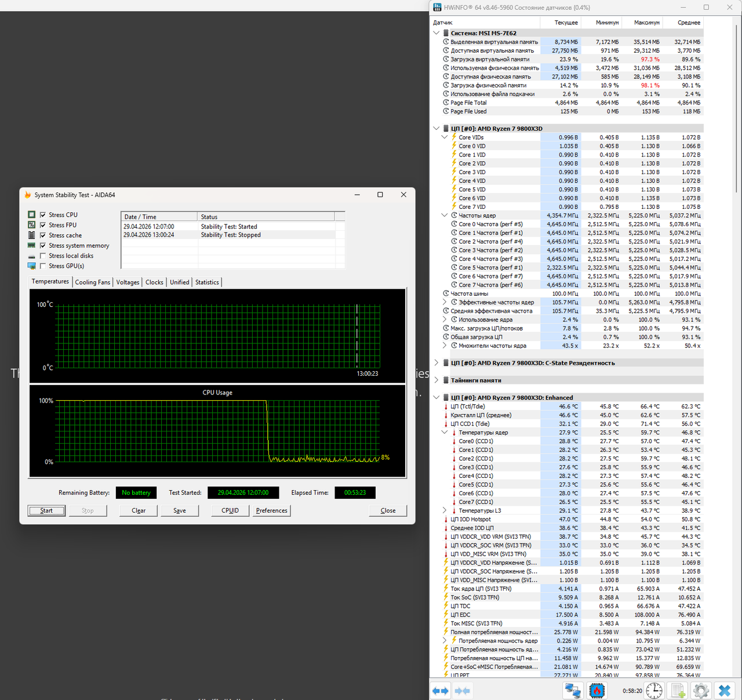Start sensor logging with the file-plus icon
742x700 pixels.
[678, 691]
